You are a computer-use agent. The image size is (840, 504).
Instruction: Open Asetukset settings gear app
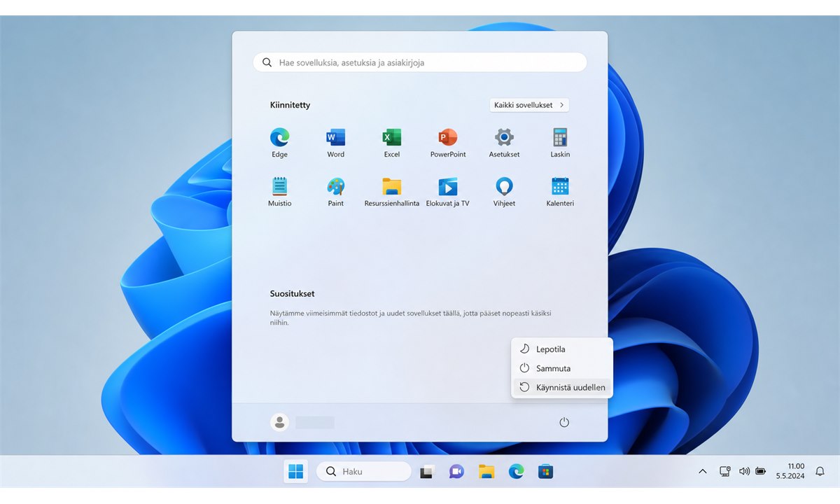tap(504, 143)
